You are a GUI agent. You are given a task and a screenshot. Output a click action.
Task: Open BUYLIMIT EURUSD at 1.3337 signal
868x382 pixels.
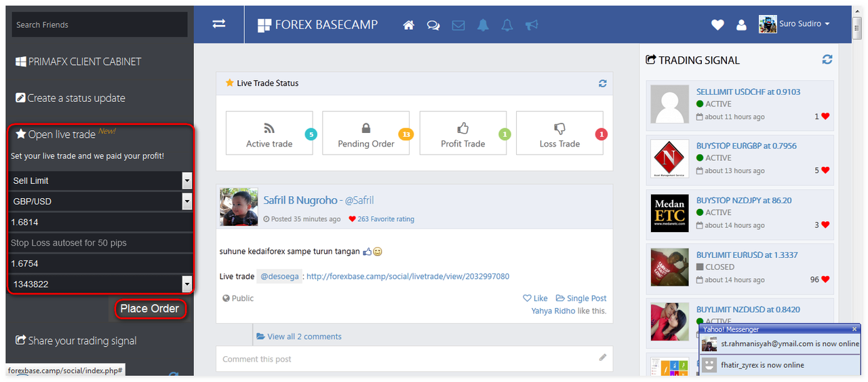747,255
